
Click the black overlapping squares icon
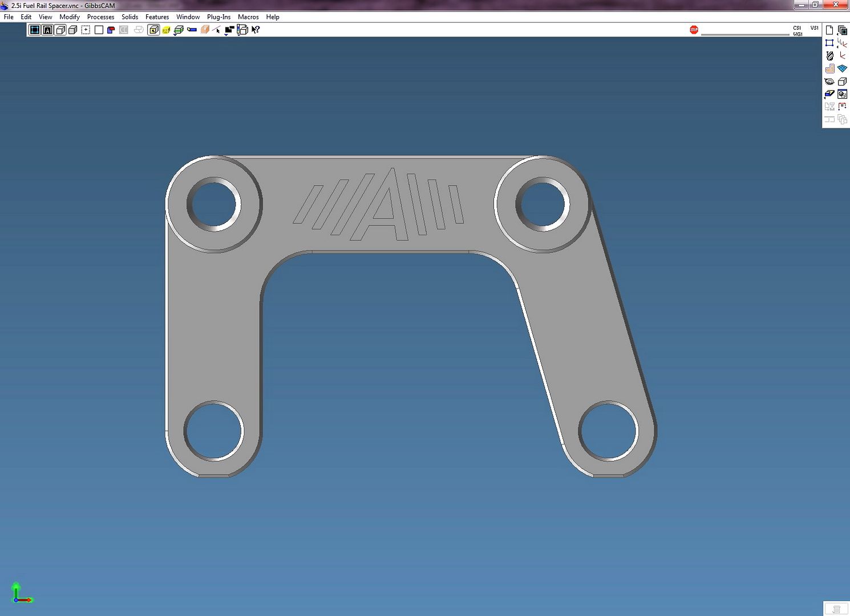[229, 30]
